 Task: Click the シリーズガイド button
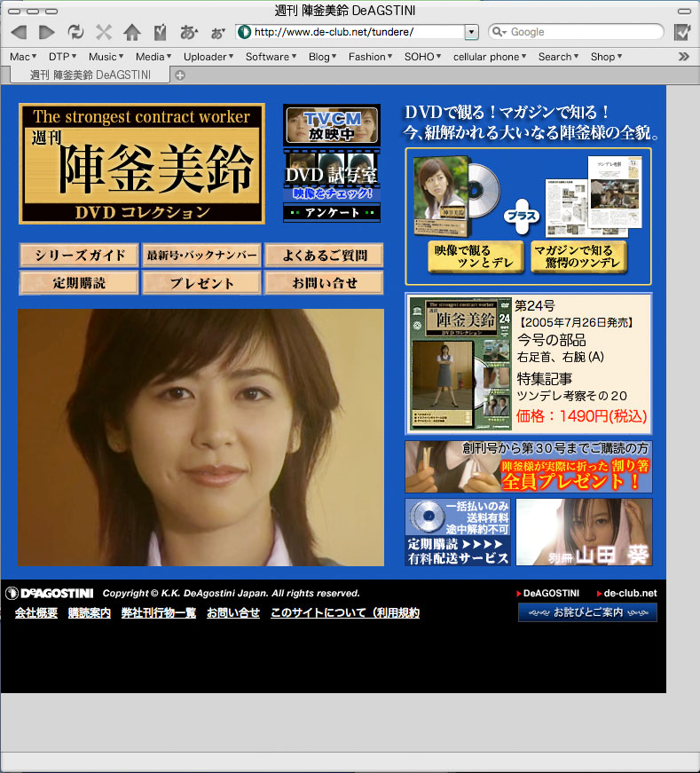pos(79,255)
